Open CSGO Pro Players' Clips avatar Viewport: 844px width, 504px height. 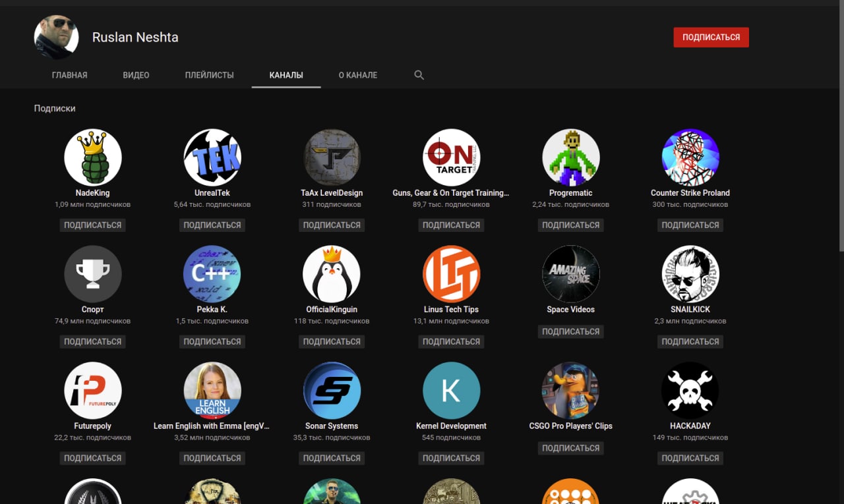(x=571, y=391)
